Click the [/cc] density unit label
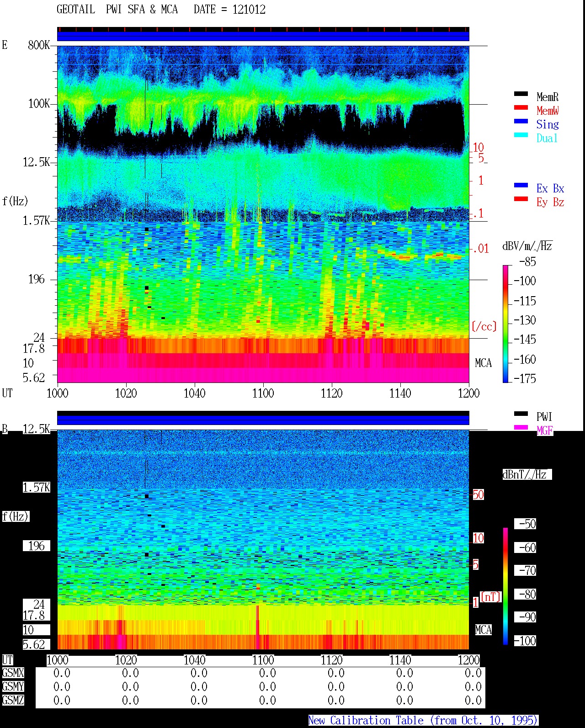The height and width of the screenshot is (728, 585). (x=484, y=326)
